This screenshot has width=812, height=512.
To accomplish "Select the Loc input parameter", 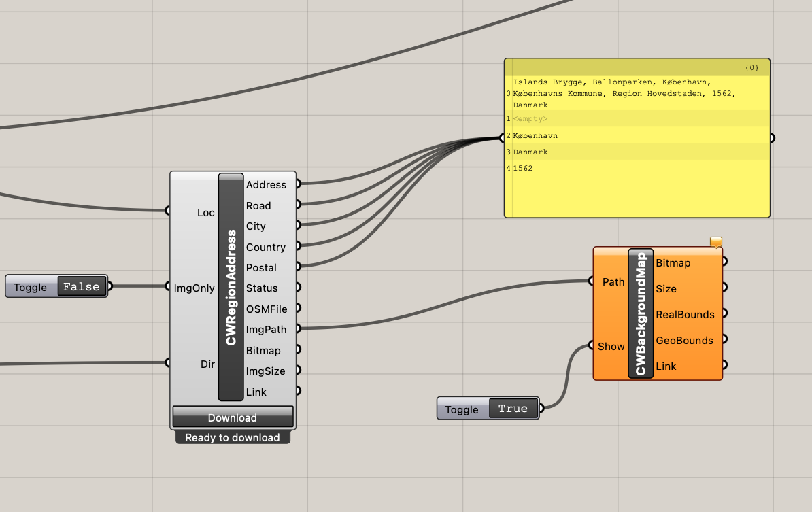I will coord(205,212).
